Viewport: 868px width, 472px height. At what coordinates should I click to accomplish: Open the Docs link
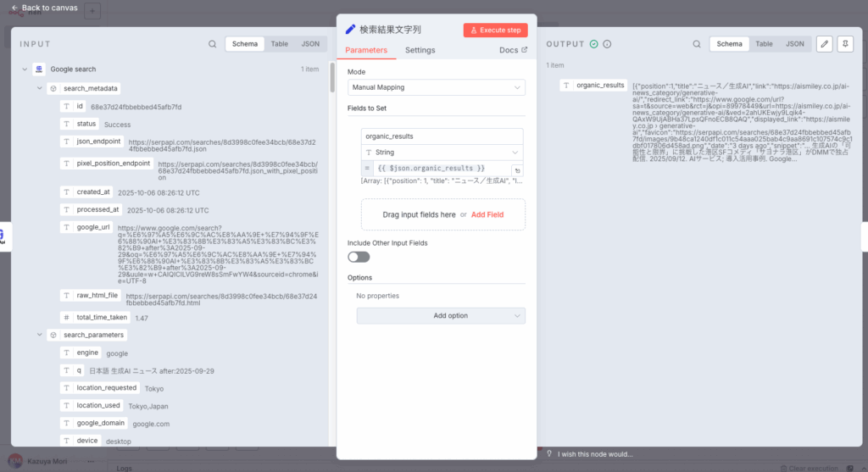click(x=513, y=50)
